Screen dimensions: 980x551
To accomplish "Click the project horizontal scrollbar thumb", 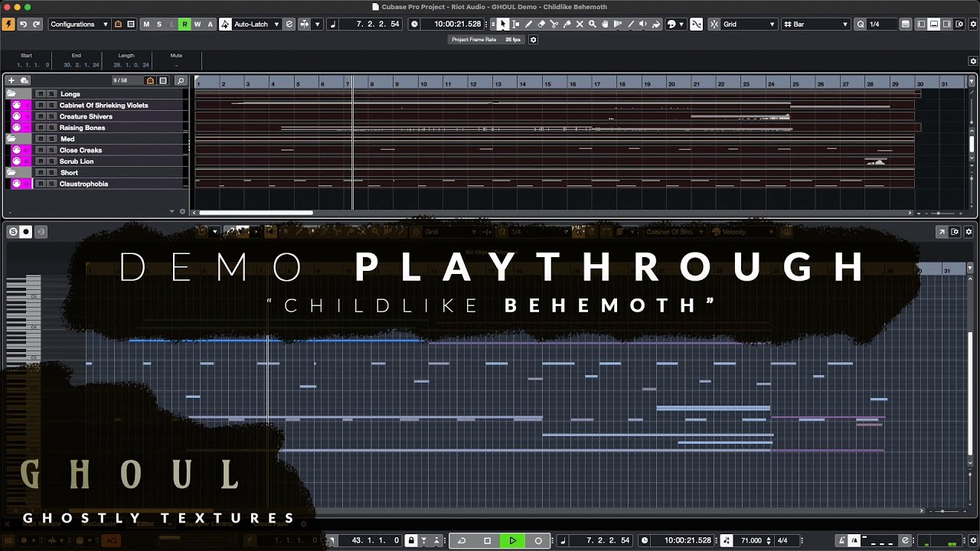I will (256, 213).
